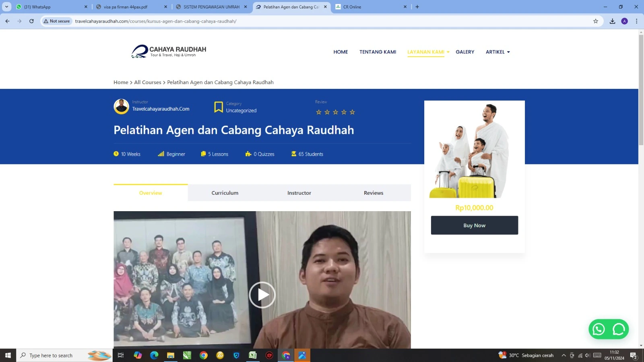644x362 pixels.
Task: Switch to the Reviews tab
Action: [374, 193]
